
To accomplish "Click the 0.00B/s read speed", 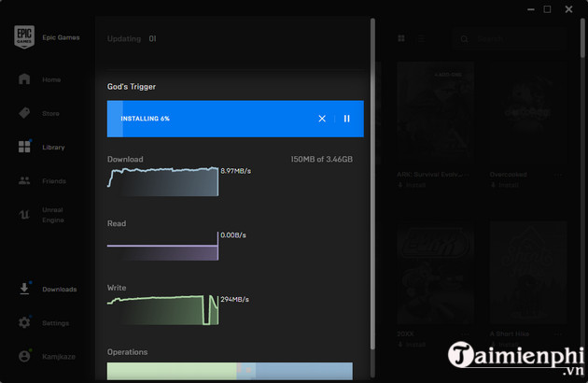I will [x=233, y=235].
